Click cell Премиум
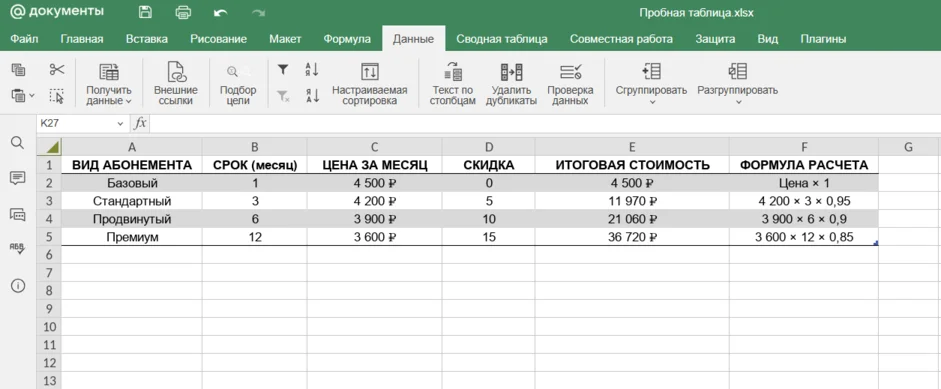Viewport: 941px width, 389px height. [131, 237]
